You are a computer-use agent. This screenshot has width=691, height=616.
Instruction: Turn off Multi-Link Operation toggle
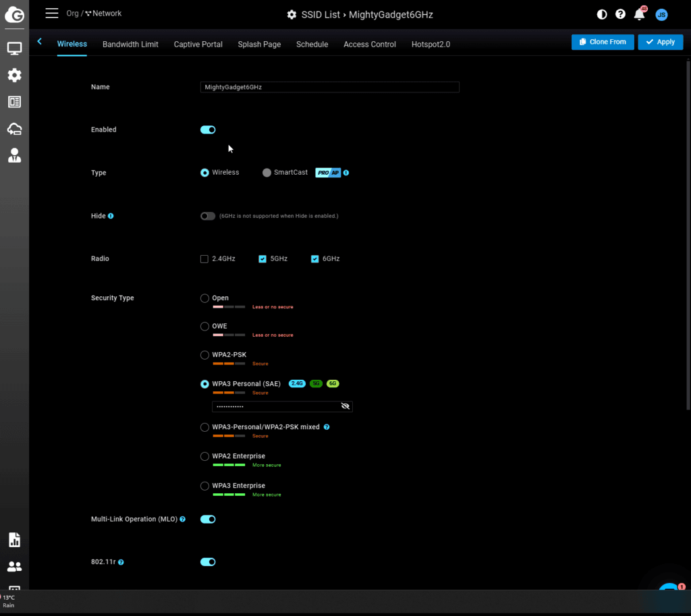[x=208, y=520]
